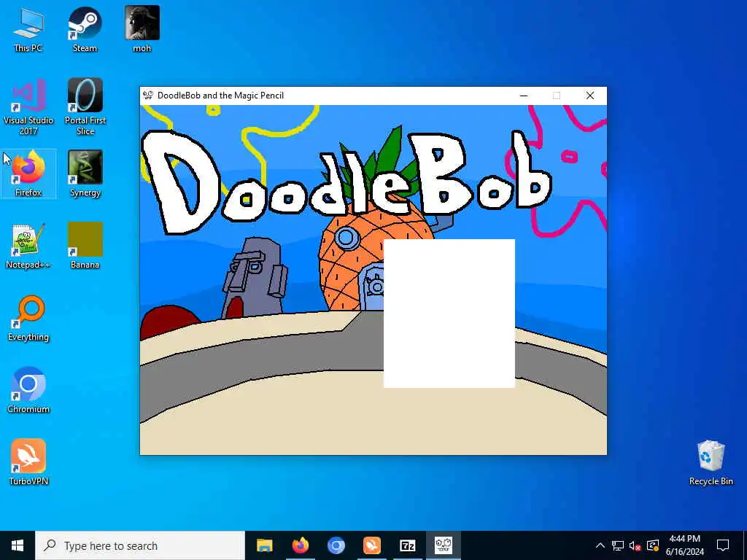Select the moh desktop shortcut
The image size is (747, 560).
pos(142,29)
